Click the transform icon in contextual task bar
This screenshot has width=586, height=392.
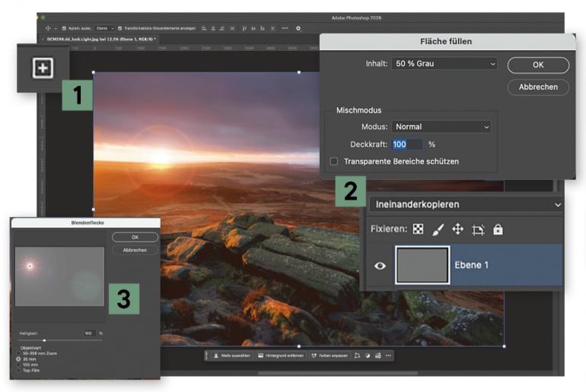357,355
